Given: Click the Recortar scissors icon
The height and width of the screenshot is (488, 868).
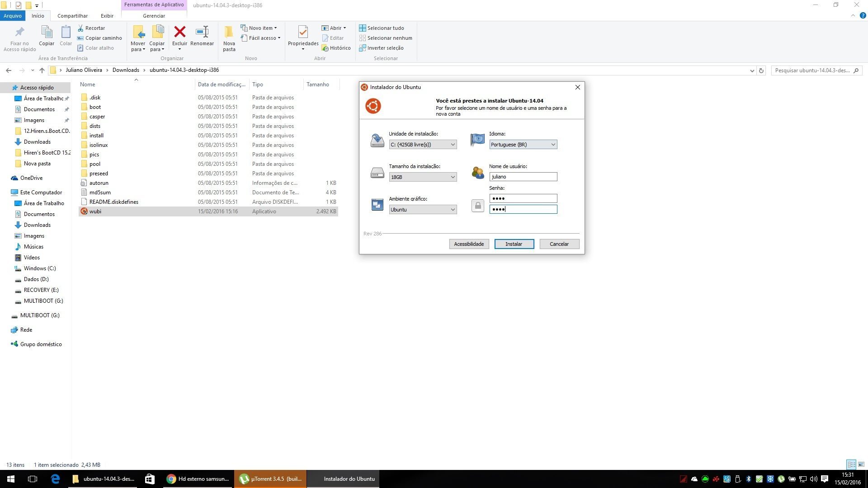Looking at the screenshot, I should click(x=80, y=28).
